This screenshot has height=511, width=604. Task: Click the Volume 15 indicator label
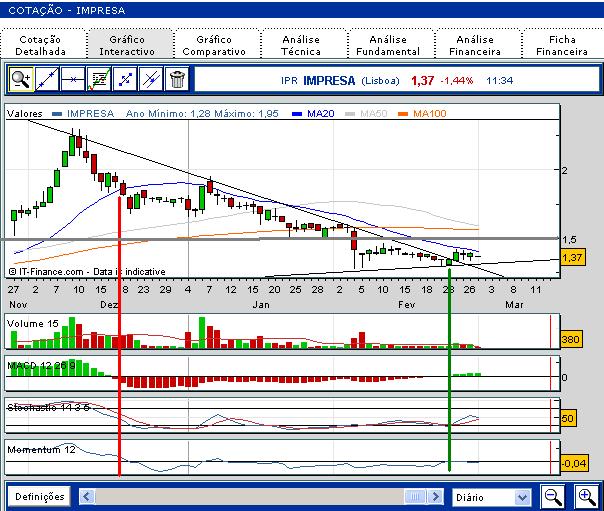pyautogui.click(x=33, y=323)
